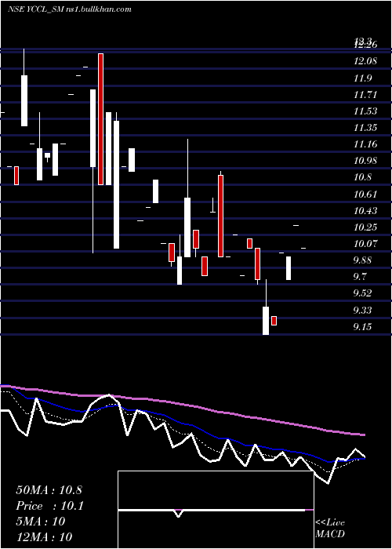
Task: Click the 11.71 price axis label
Action: tap(365, 95)
